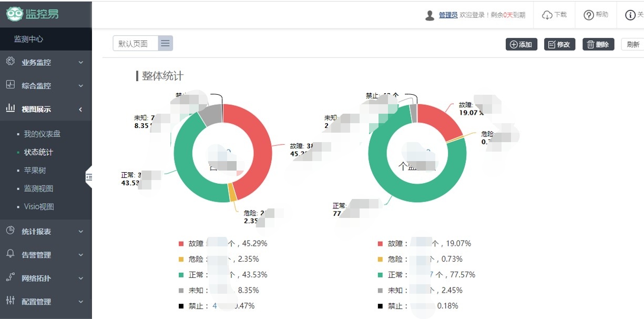Click the 管理员 user link
The height and width of the screenshot is (319, 644).
[x=448, y=15]
